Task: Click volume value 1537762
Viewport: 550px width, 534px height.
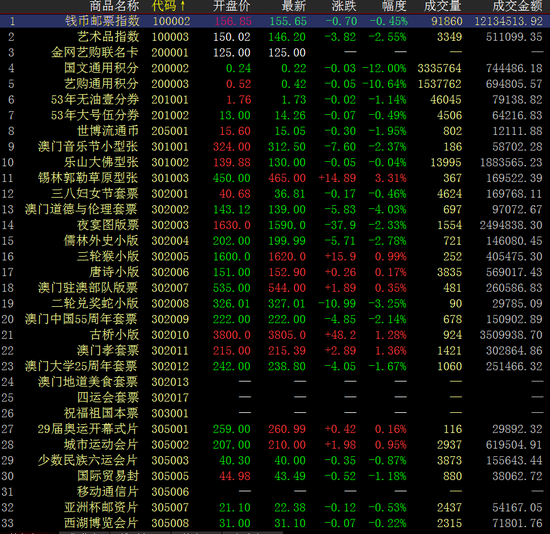Action: click(439, 84)
